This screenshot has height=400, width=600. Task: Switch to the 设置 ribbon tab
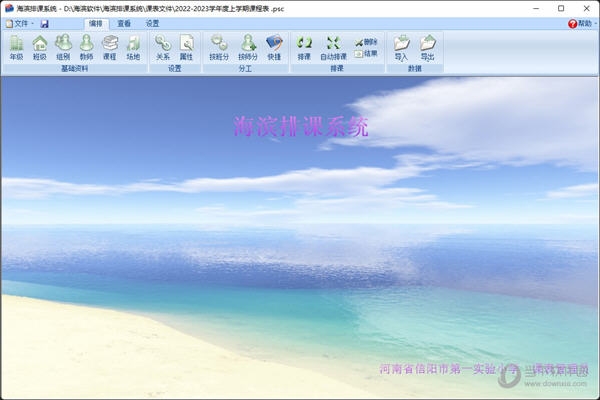tap(152, 24)
